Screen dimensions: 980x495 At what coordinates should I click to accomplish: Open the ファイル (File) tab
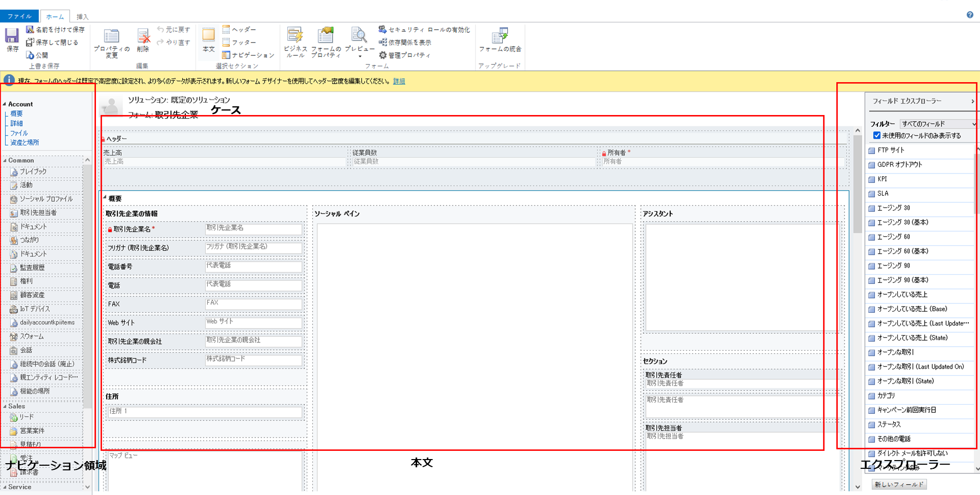pyautogui.click(x=19, y=16)
